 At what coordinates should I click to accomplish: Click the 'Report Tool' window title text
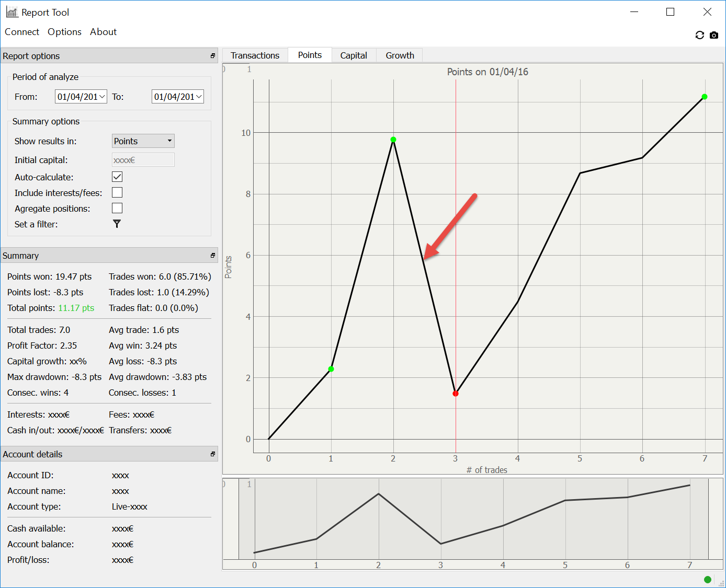[x=46, y=12]
